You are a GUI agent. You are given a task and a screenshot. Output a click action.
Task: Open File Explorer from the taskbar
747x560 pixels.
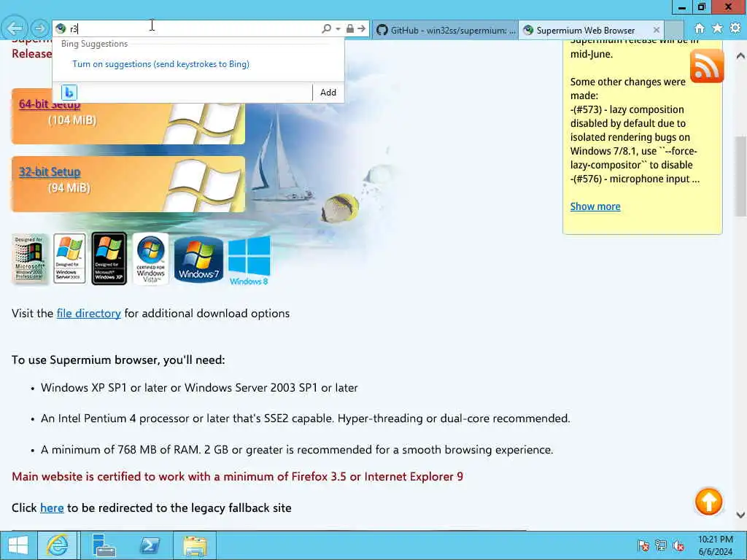(195, 545)
